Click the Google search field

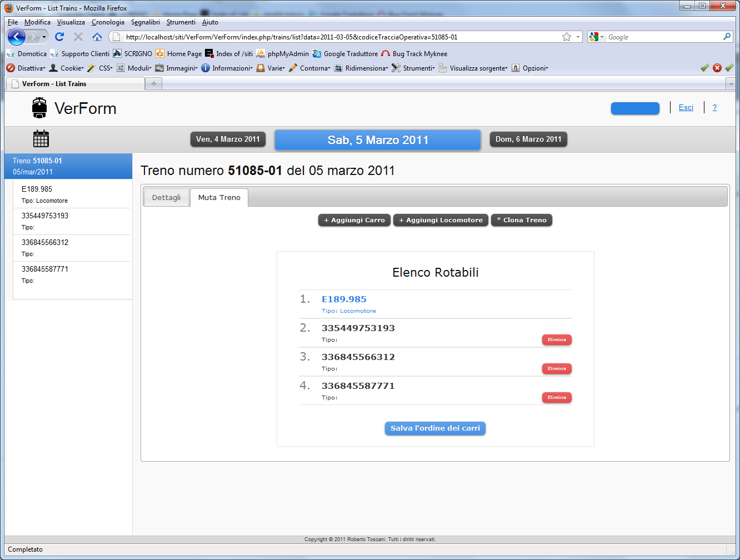(664, 37)
